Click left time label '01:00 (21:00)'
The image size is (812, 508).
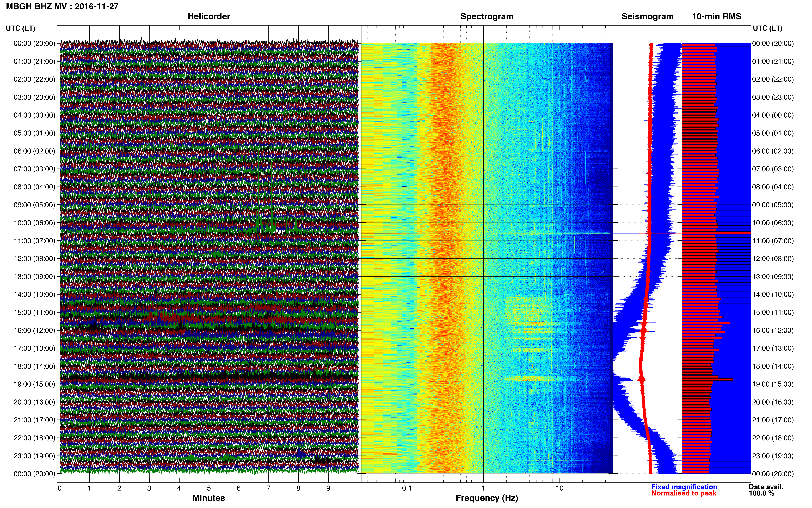tap(34, 62)
